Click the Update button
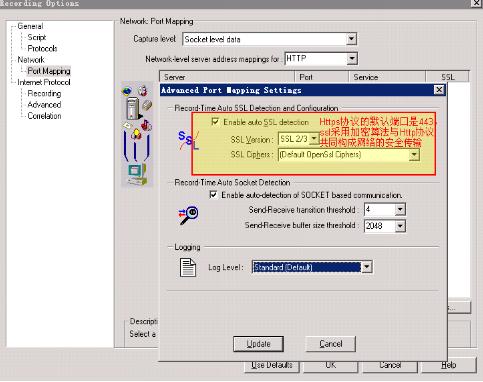The image size is (483, 382). (x=258, y=344)
